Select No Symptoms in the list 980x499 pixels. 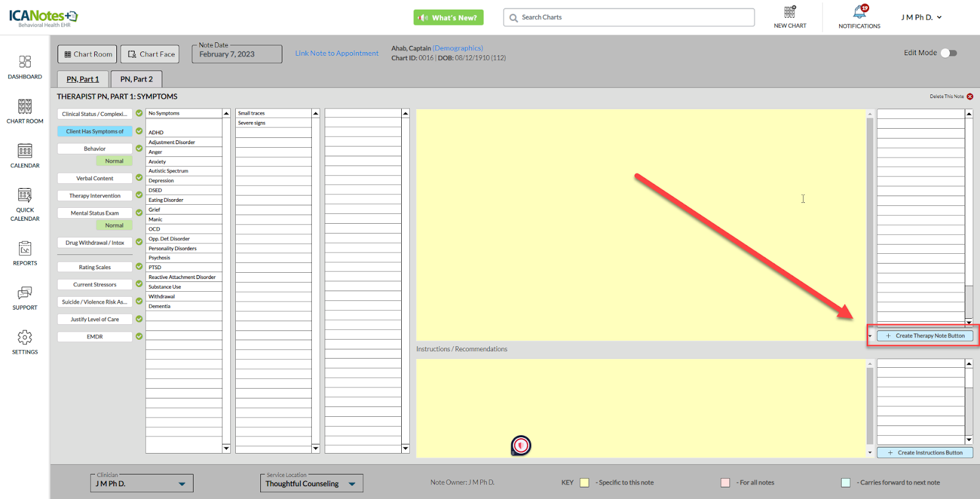184,113
